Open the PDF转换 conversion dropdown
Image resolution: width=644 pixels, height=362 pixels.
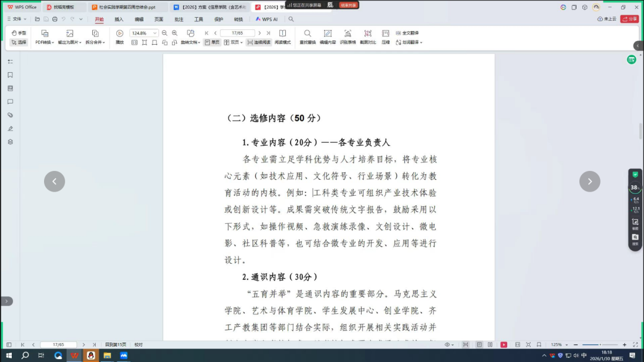[45, 42]
